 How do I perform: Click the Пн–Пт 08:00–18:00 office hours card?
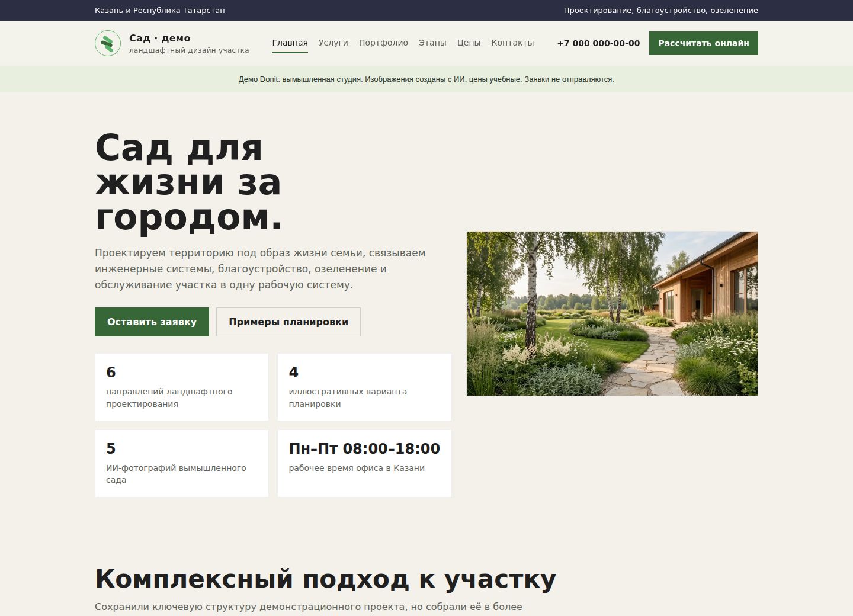[364, 463]
